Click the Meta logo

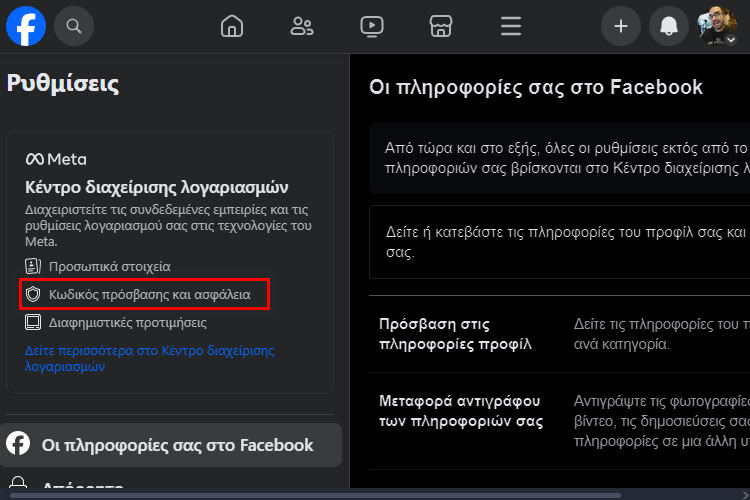tap(56, 159)
